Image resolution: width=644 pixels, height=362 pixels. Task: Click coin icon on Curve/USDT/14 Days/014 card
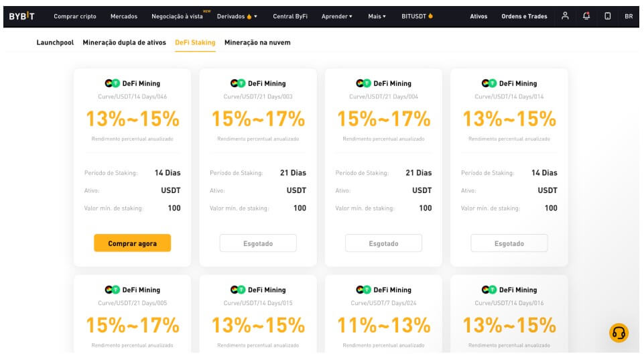click(489, 83)
